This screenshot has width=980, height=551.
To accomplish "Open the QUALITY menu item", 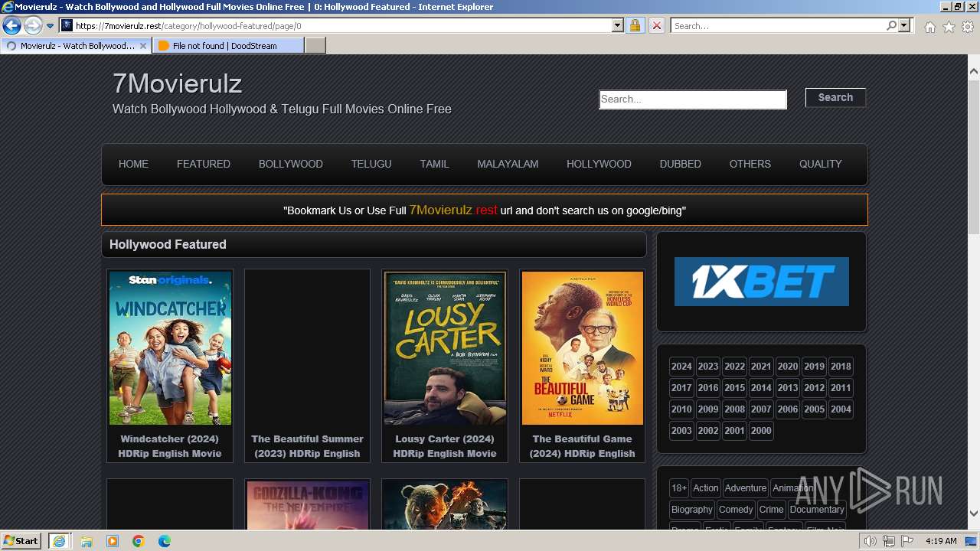I will [821, 164].
